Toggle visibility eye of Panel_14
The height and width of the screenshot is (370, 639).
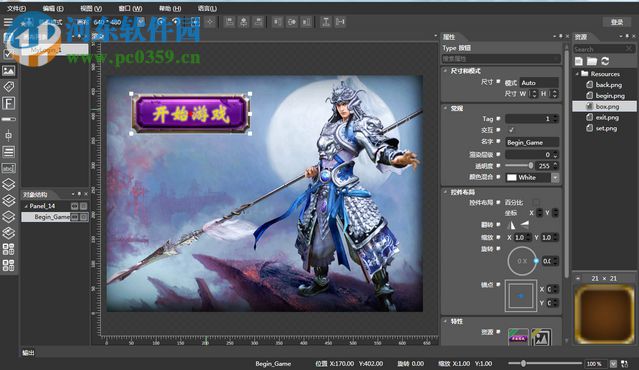click(75, 206)
